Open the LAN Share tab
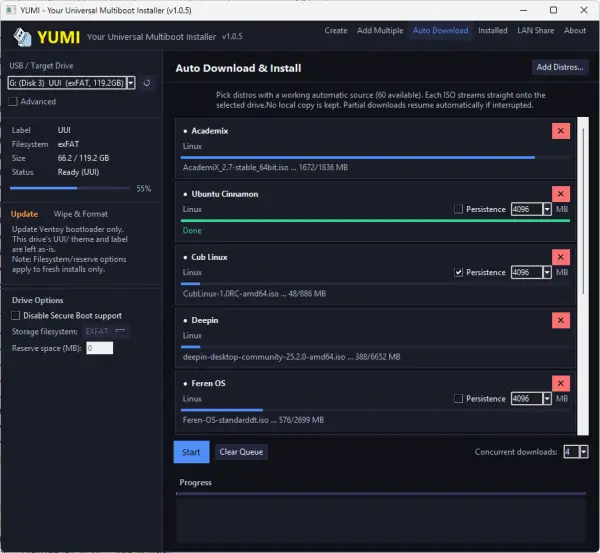Screen dimensions: 600x553 (535, 31)
